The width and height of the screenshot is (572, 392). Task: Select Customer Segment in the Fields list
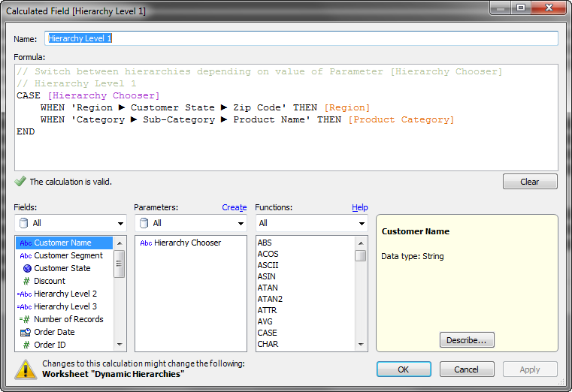64,256
